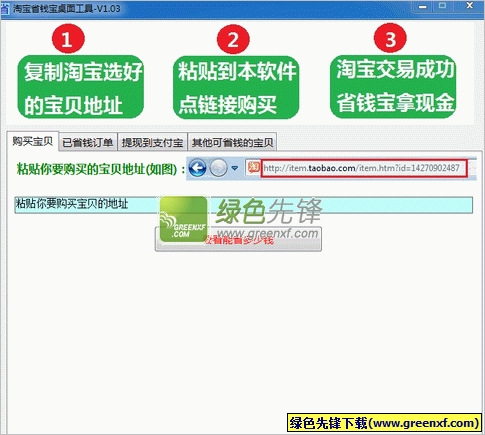Open the 提现到支付宝 tab
The height and width of the screenshot is (435, 485).
coord(152,142)
